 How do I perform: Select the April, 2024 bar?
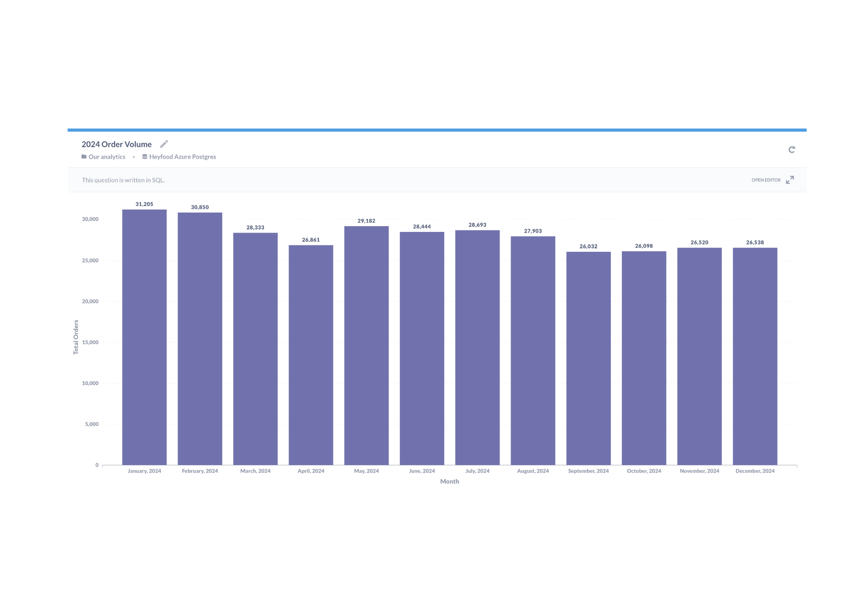pyautogui.click(x=311, y=355)
